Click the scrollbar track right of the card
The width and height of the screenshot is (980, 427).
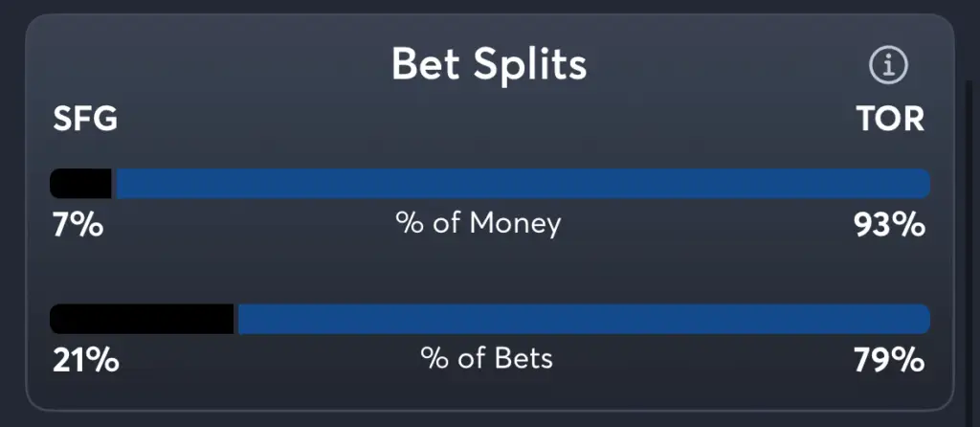[970, 244]
